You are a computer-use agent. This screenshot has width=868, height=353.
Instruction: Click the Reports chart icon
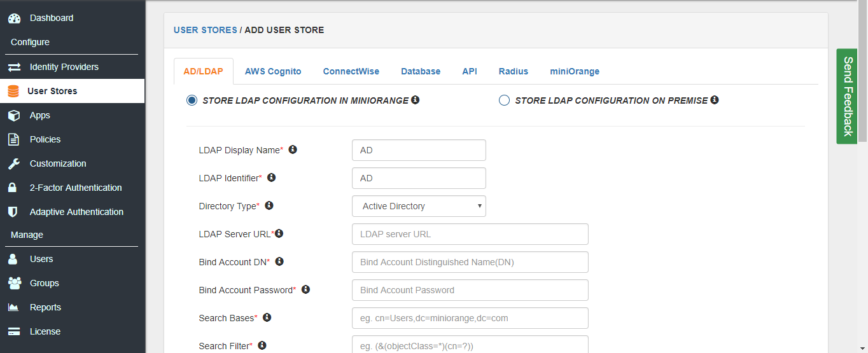(x=13, y=307)
